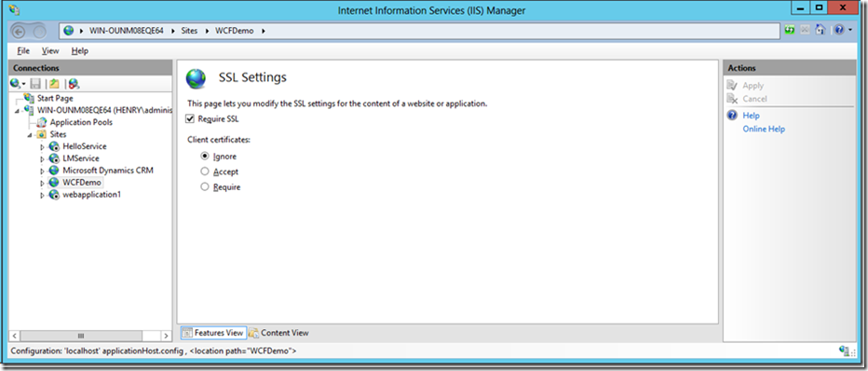Image resolution: width=868 pixels, height=371 pixels.
Task: Click the Up folder icon in Connections toolbar
Action: pyautogui.click(x=54, y=84)
